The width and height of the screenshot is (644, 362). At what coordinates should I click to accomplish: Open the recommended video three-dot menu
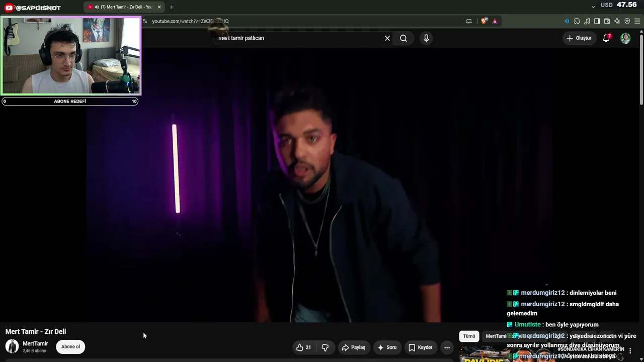pos(630,351)
